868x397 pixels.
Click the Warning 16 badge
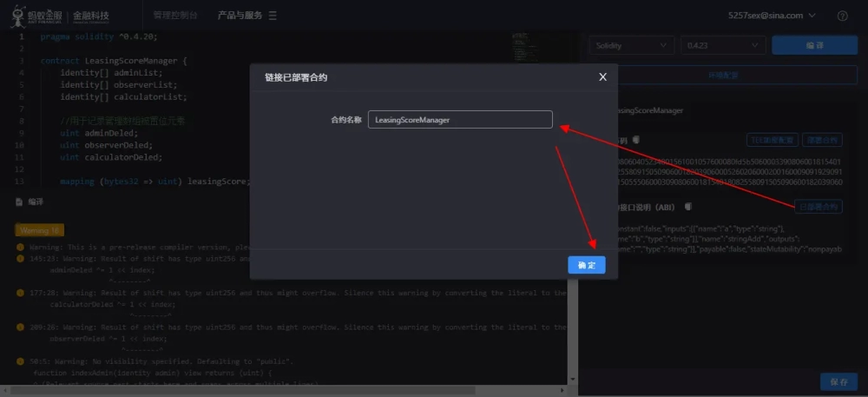(39, 230)
